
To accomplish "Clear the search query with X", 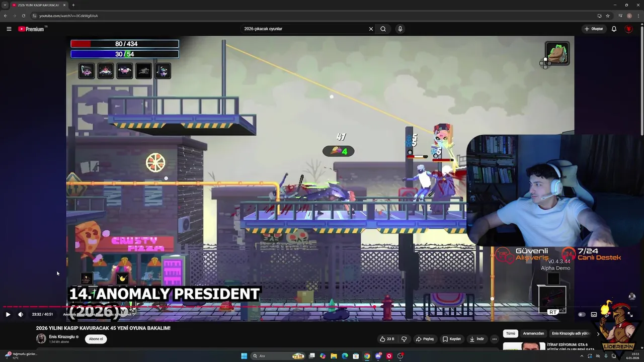I will pyautogui.click(x=371, y=29).
